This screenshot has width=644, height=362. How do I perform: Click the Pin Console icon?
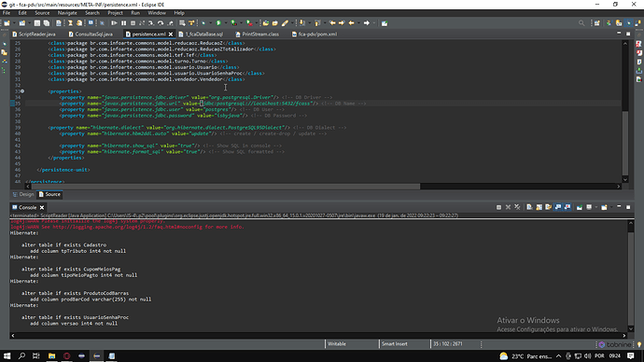point(579,207)
